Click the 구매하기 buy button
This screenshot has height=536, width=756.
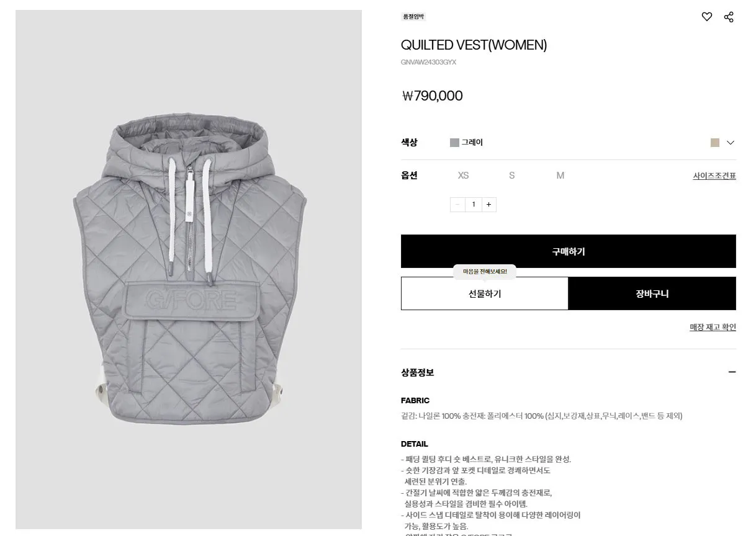point(569,251)
